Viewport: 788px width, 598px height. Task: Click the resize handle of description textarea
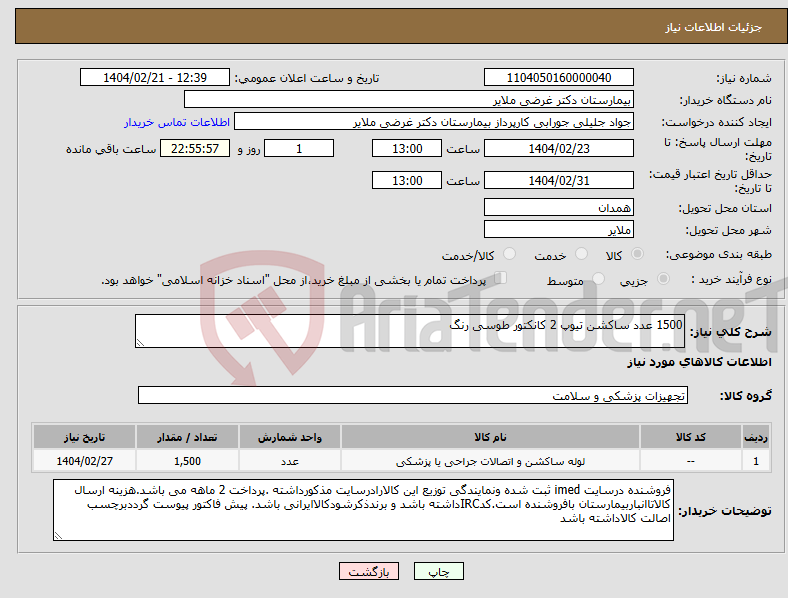[x=140, y=343]
